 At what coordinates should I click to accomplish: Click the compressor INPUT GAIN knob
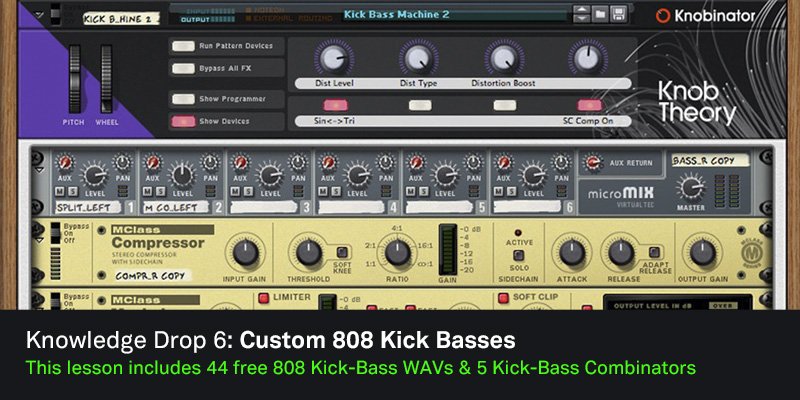(x=245, y=253)
